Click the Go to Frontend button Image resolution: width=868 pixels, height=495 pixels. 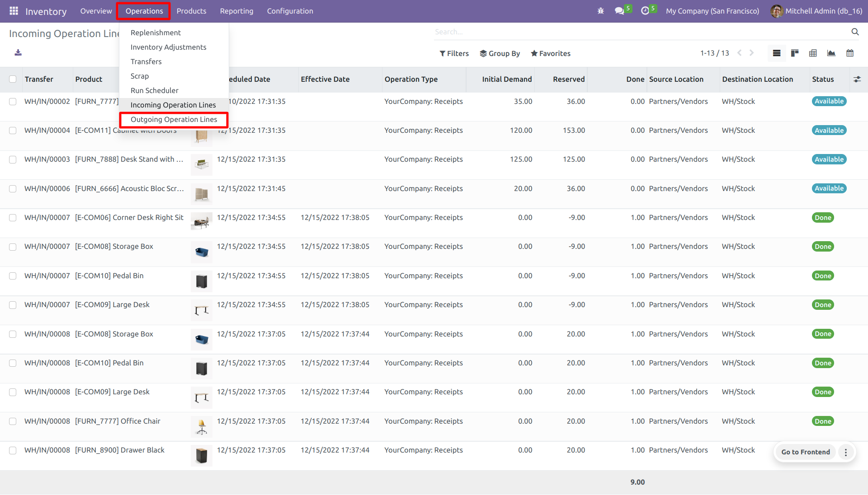coord(805,452)
